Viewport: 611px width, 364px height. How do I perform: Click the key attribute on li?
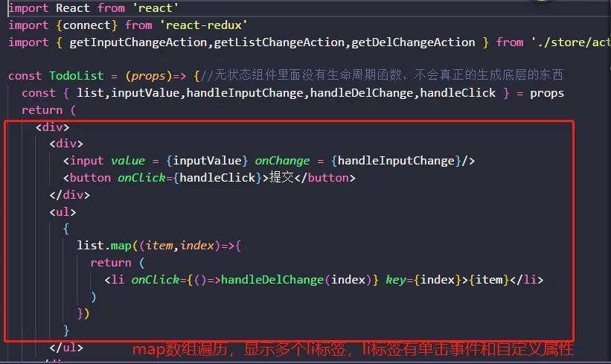pos(395,280)
